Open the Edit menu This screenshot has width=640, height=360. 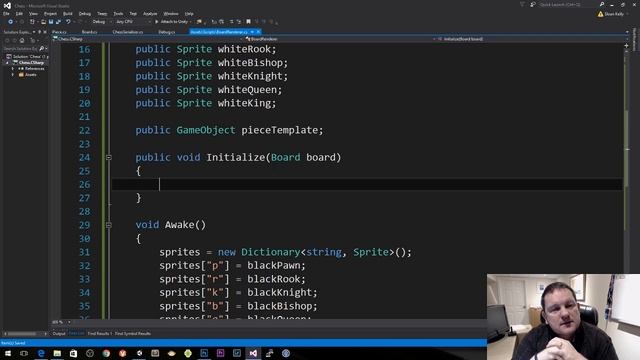tap(19, 13)
